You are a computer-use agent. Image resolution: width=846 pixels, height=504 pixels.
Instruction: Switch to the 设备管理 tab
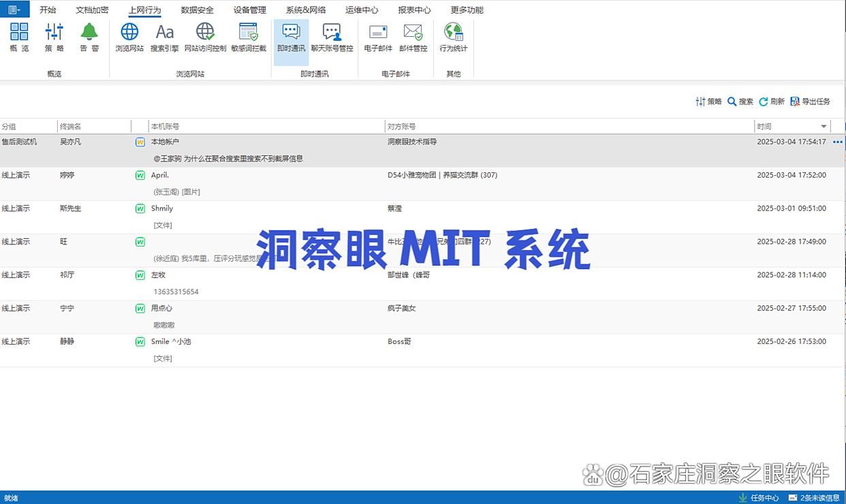(x=250, y=10)
